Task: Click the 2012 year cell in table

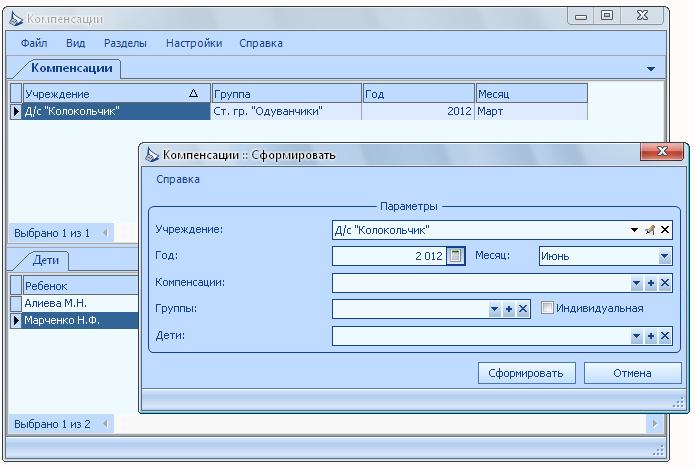Action: (418, 111)
